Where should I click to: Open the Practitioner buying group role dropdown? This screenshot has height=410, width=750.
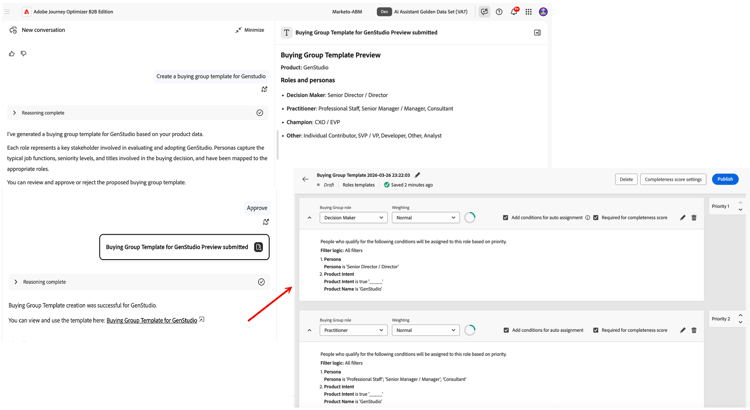coord(353,330)
